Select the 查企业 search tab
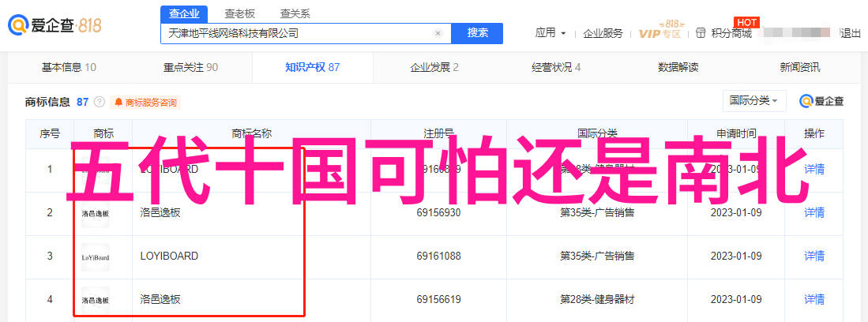Image resolution: width=868 pixels, height=322 pixels. (184, 14)
